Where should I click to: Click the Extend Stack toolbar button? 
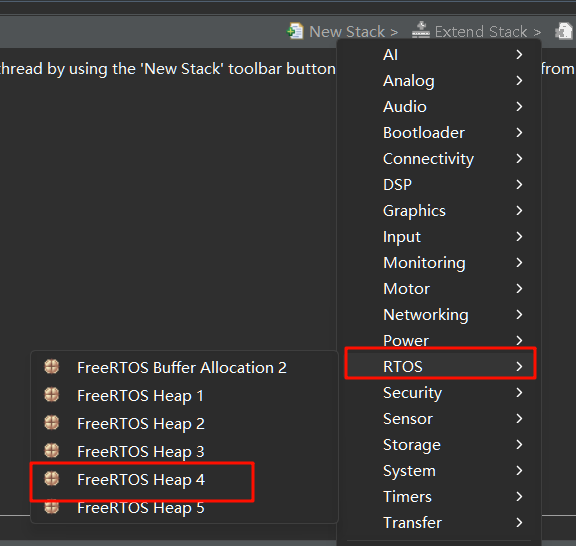click(x=476, y=31)
